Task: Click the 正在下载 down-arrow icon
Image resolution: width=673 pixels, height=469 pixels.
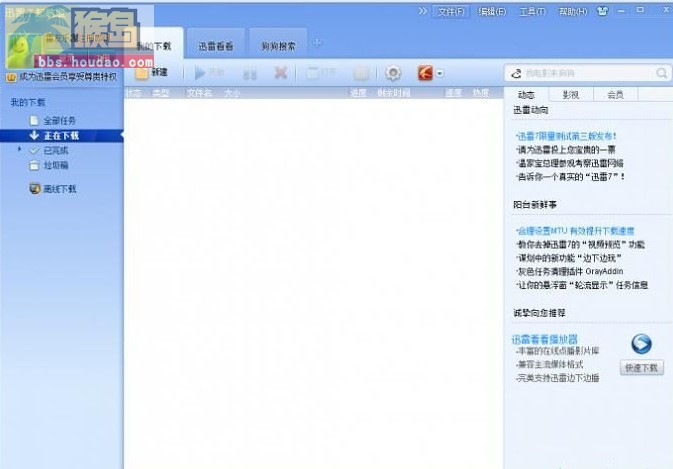Action: click(x=34, y=135)
